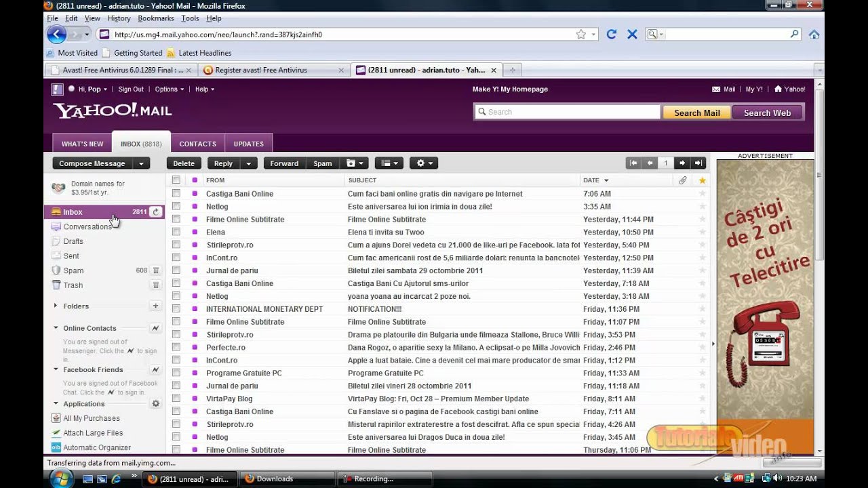This screenshot has height=488, width=868.
Task: Click the Inbox refresh icon
Action: pos(156,212)
